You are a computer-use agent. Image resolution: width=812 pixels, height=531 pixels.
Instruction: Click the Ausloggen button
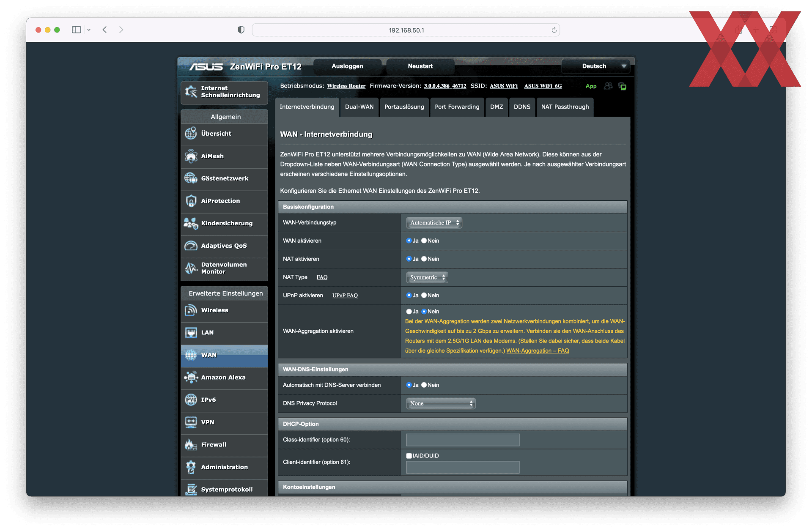(347, 66)
